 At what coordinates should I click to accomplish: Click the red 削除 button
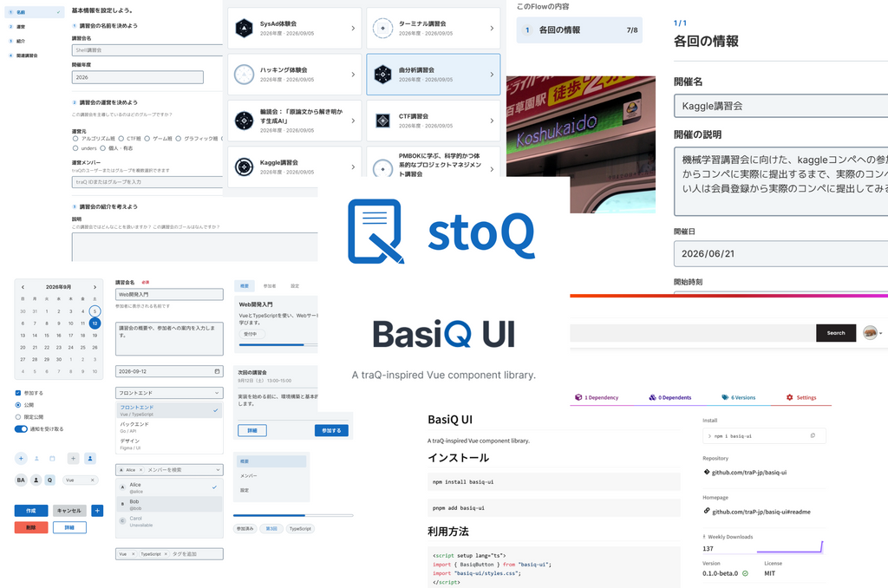click(31, 527)
